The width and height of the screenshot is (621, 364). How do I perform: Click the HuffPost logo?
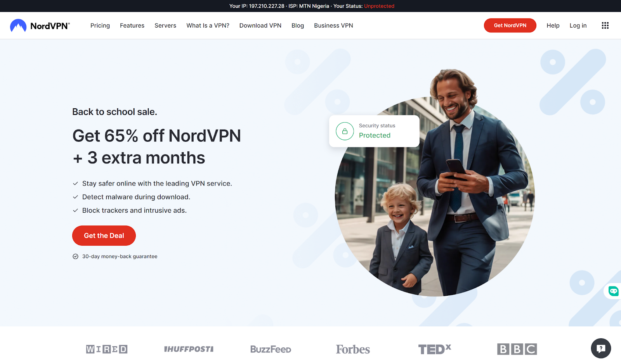click(x=189, y=349)
